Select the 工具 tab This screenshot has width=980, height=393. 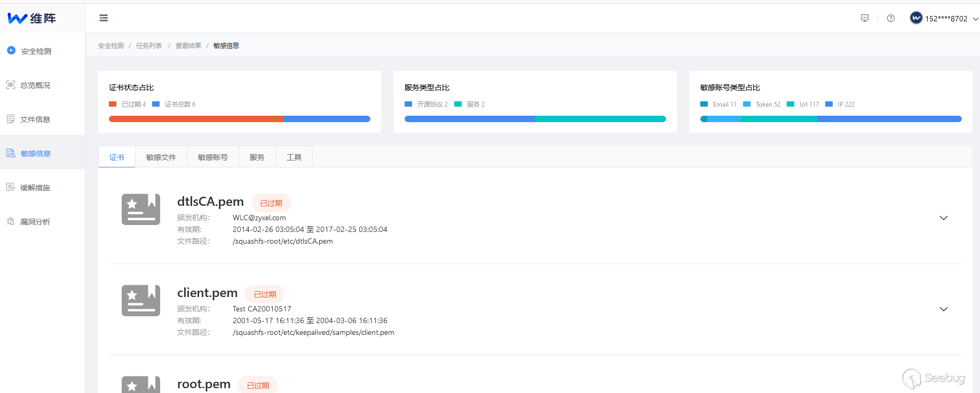[294, 157]
